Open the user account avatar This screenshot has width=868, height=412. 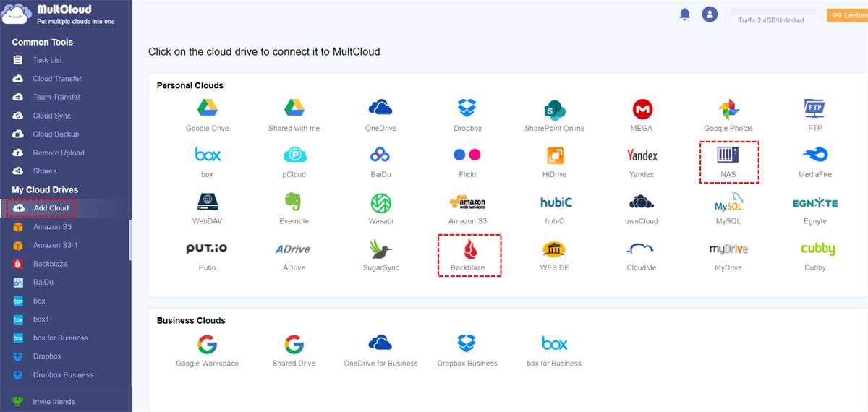click(x=710, y=14)
